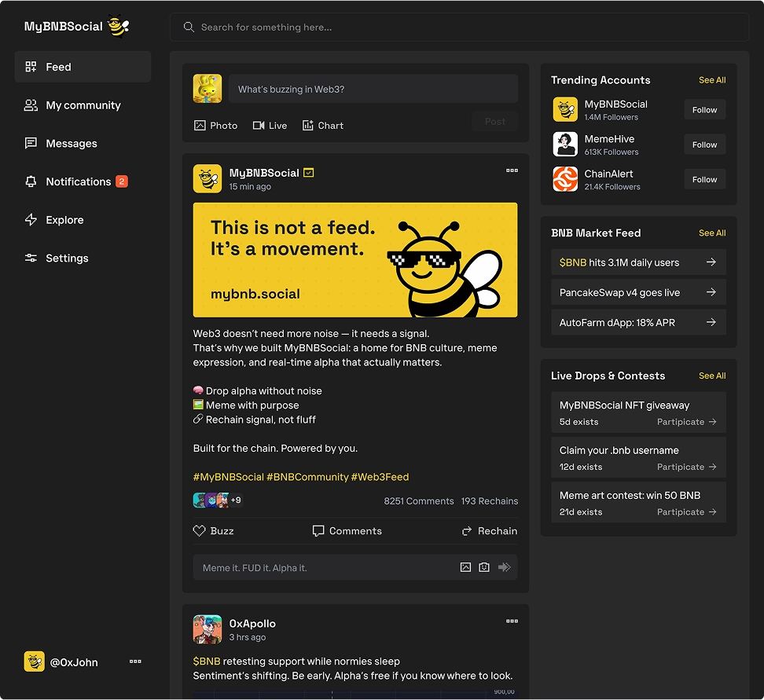Click the Notifications bell icon
Image resolution: width=764 pixels, height=700 pixels.
[x=31, y=181]
